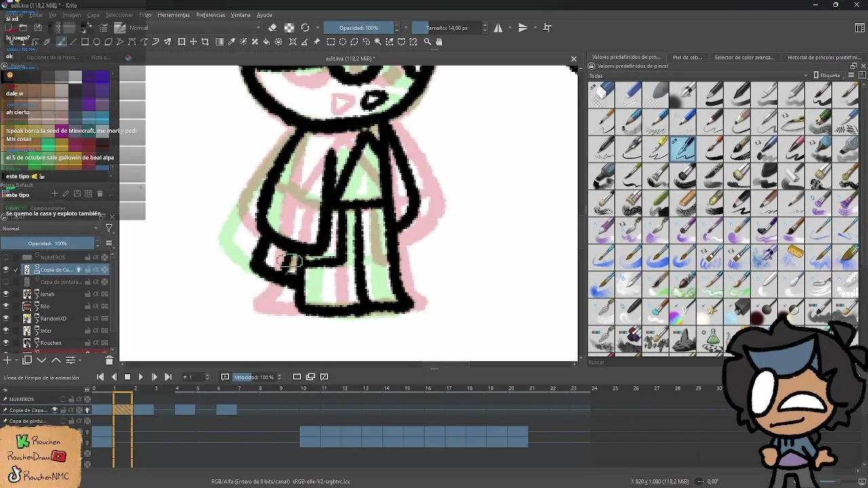Image resolution: width=868 pixels, height=488 pixels.
Task: Open the brush blending mode Normal dropdown
Action: tap(195, 28)
